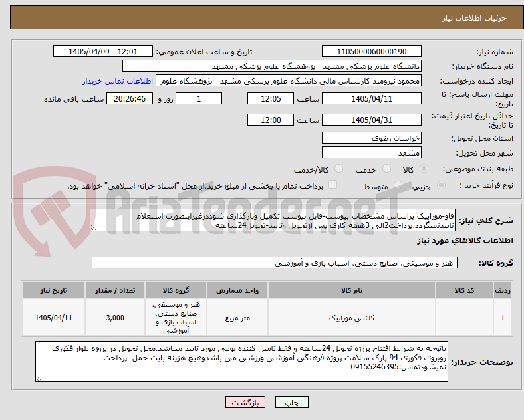The height and width of the screenshot is (420, 524).
Task: Click the response deadline date 1405/04/11 field
Action: pyautogui.click(x=372, y=98)
